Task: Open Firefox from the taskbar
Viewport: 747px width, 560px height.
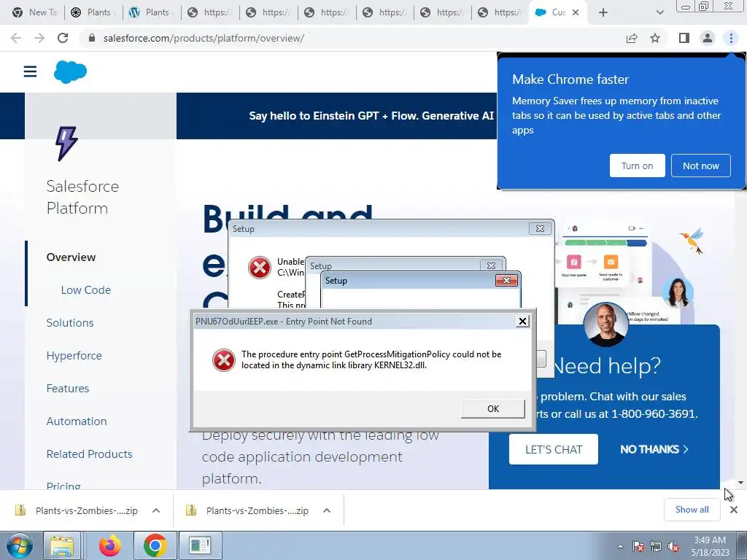Action: coord(109,545)
